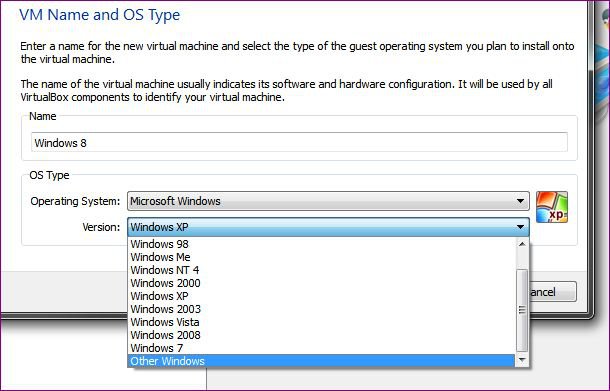Image resolution: width=610 pixels, height=391 pixels.
Task: Click the list scrollbar up arrow
Action: pyautogui.click(x=522, y=244)
